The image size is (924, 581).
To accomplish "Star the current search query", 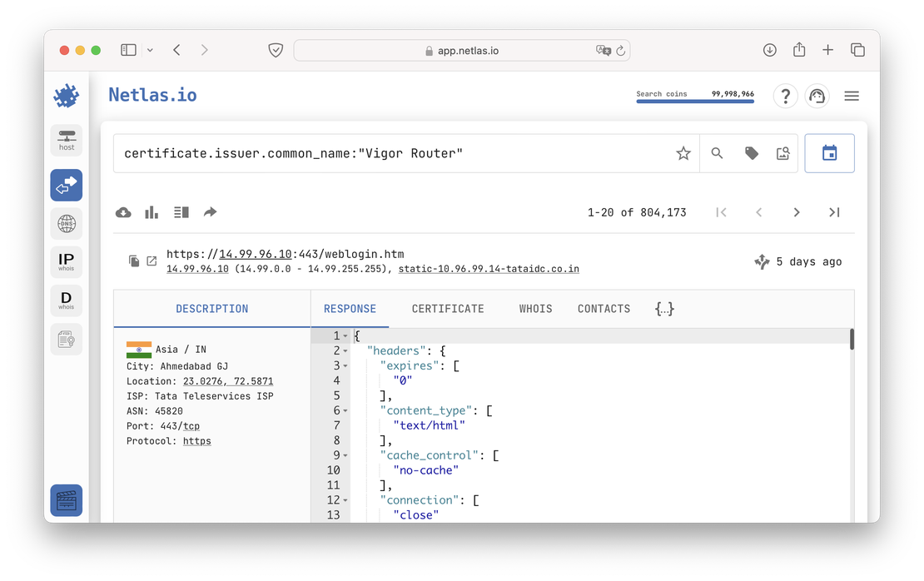I will click(683, 153).
